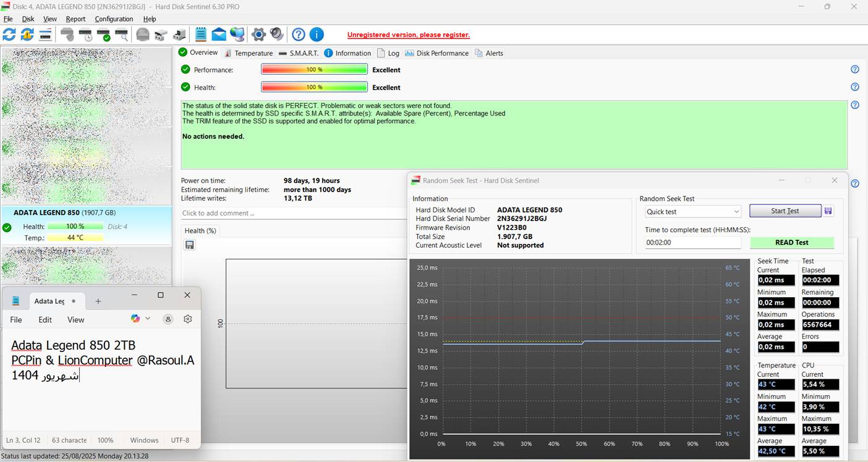
Task: Open Notepad settings gear icon
Action: [x=188, y=319]
